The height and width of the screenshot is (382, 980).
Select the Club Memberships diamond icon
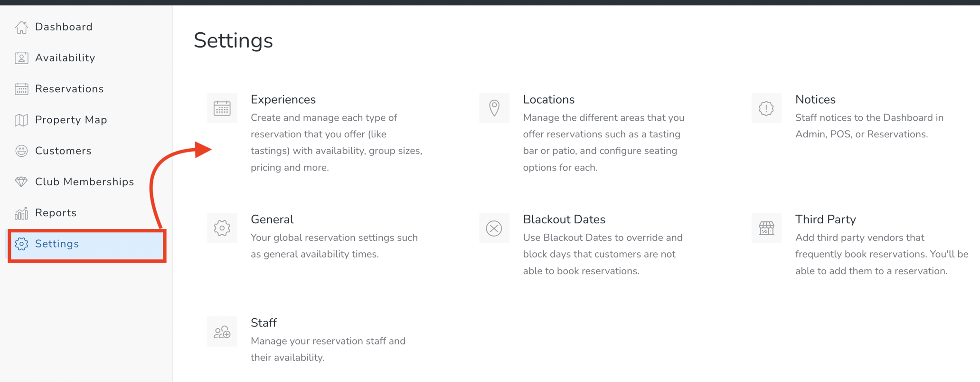point(21,181)
